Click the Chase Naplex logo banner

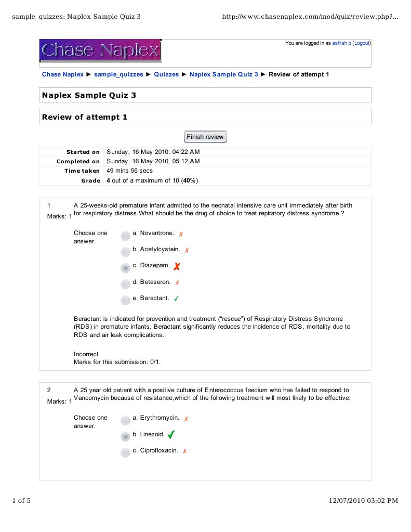click(x=100, y=50)
